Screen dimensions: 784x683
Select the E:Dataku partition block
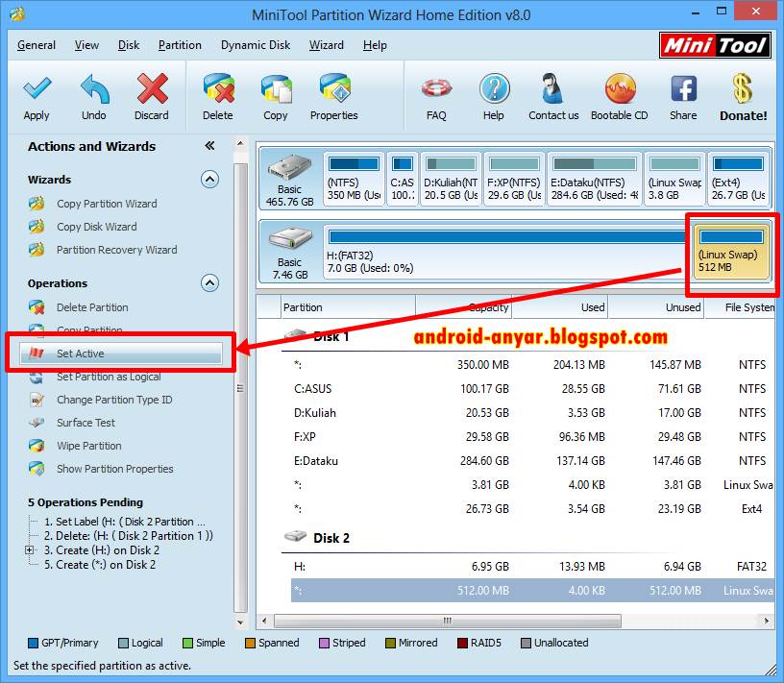pyautogui.click(x=594, y=178)
